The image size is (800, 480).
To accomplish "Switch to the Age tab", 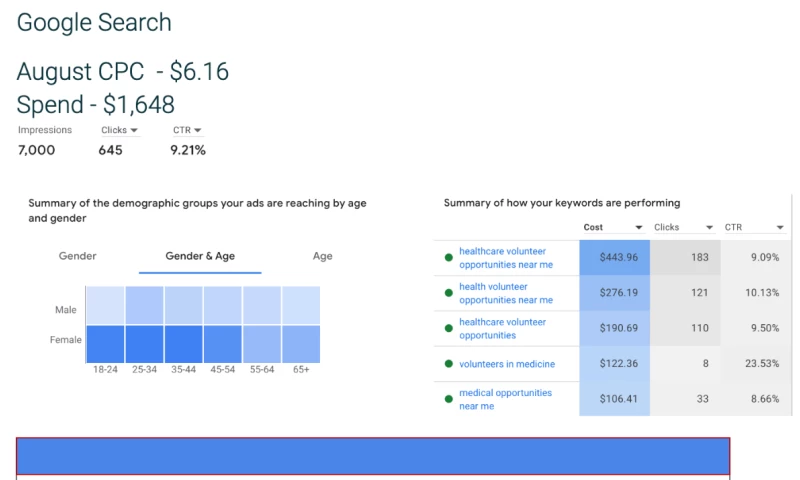I will (x=322, y=256).
